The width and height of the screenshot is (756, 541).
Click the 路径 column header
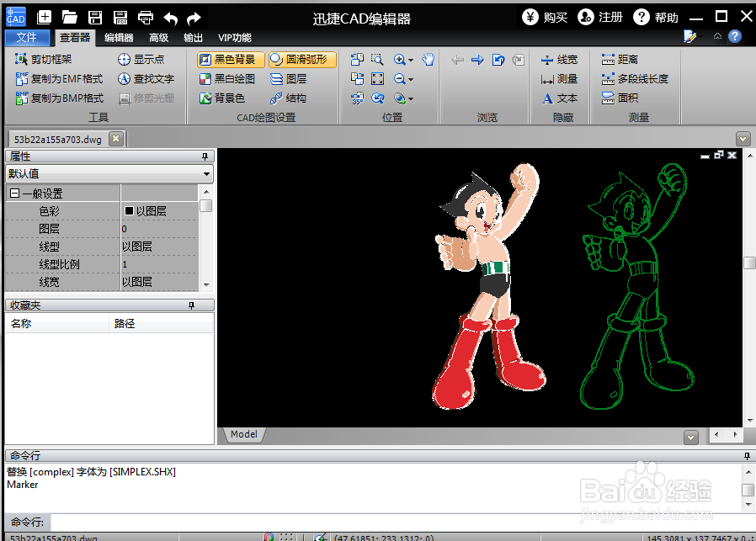point(161,323)
